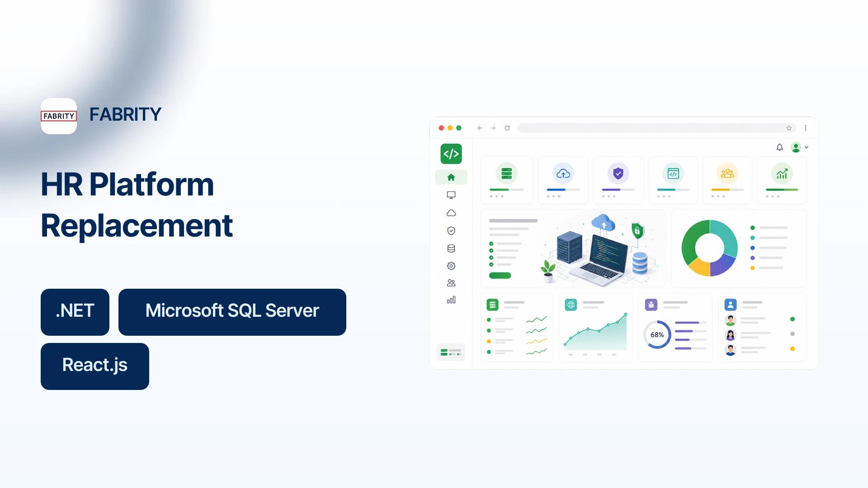Click the Microsoft SQL Server tag
This screenshot has height=488, width=868.
(x=232, y=312)
